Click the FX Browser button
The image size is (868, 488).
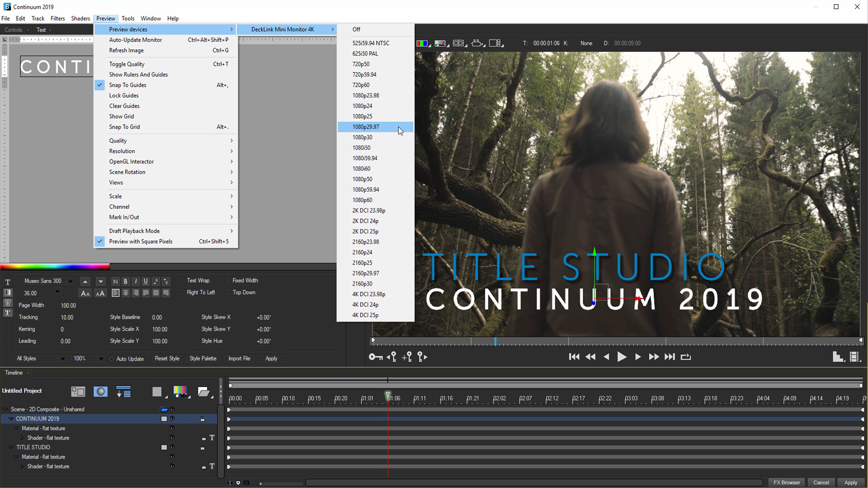click(x=787, y=483)
